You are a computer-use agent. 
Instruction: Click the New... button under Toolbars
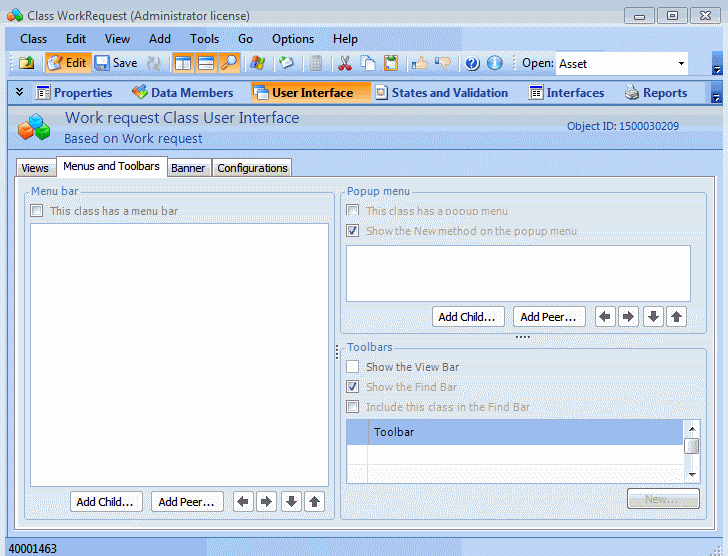(x=663, y=499)
